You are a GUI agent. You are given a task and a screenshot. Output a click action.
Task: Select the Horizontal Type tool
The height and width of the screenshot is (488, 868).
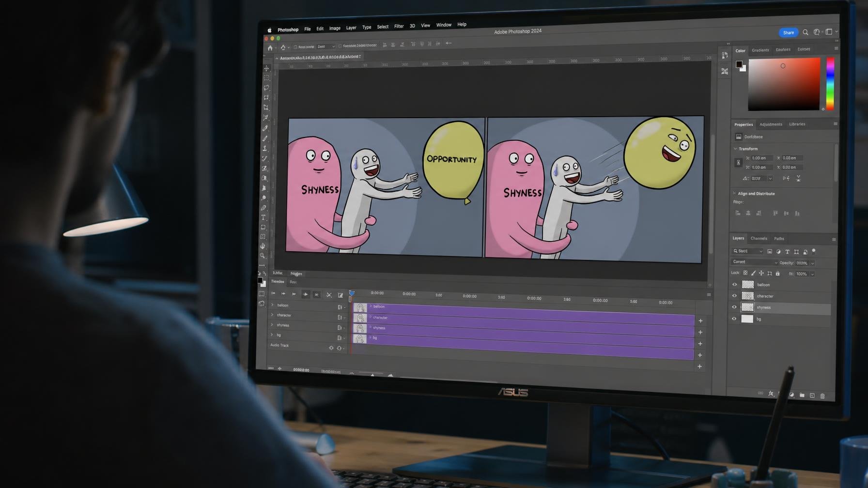point(263,217)
